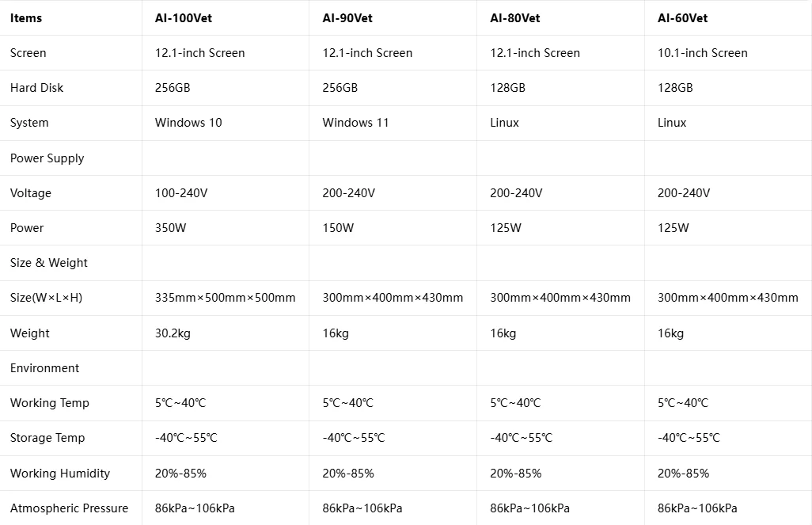
Task: Click the AI-60Vet column header
Action: pyautogui.click(x=682, y=18)
